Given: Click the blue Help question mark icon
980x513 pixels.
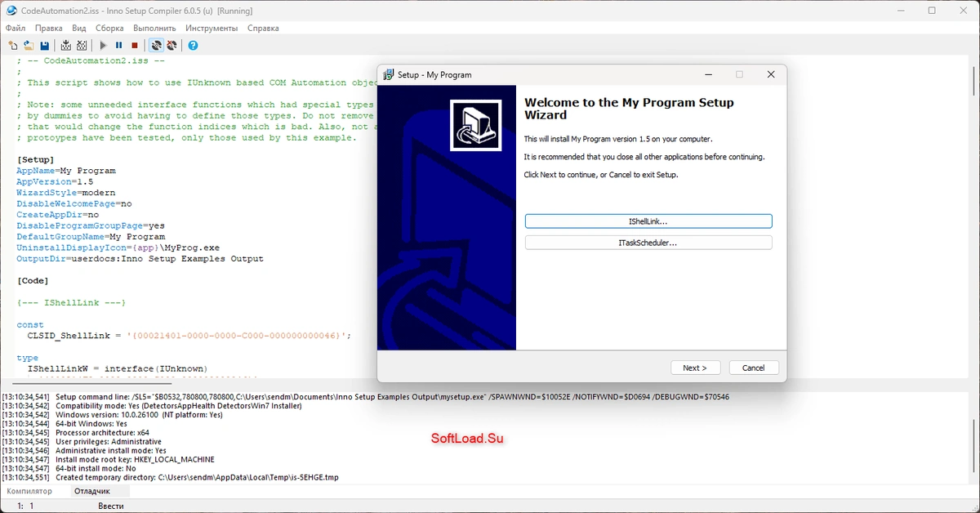Looking at the screenshot, I should [194, 46].
